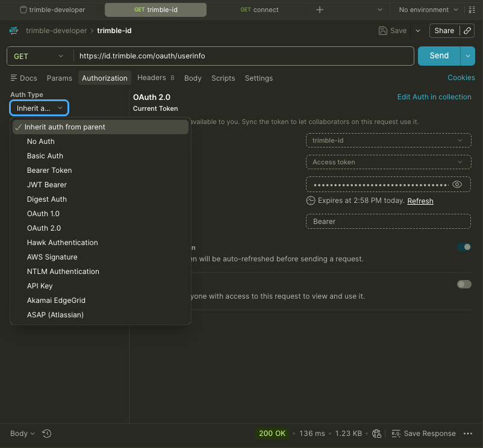
Task: Expand the GET method dropdown
Action: pyautogui.click(x=39, y=57)
